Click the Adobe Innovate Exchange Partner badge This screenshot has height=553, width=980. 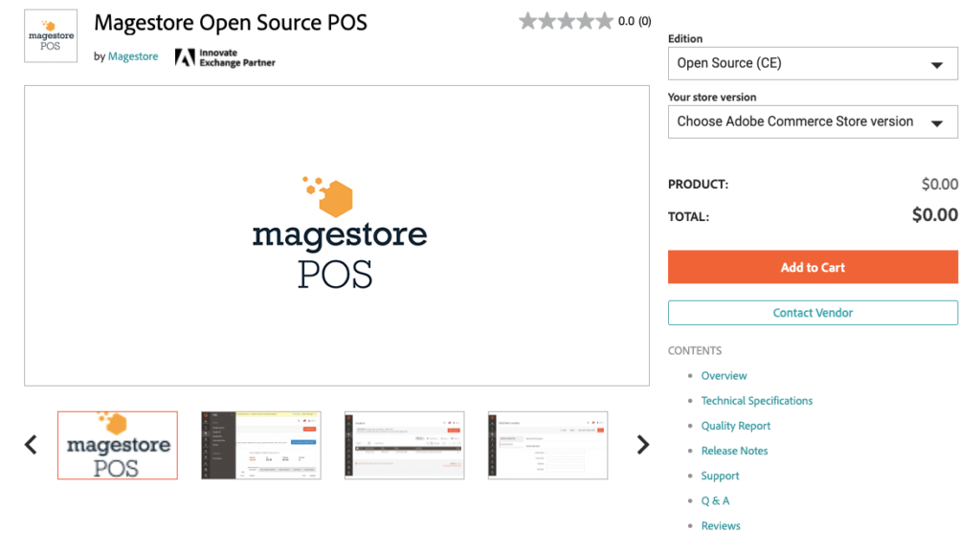click(x=225, y=57)
